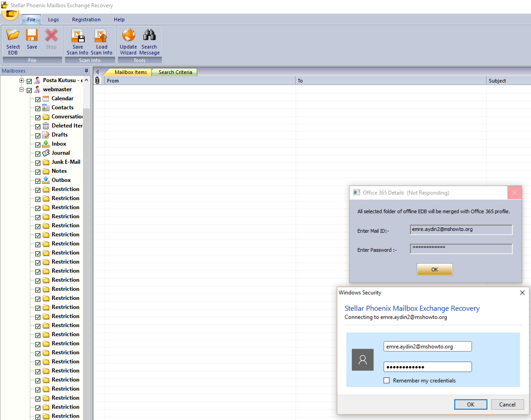Image resolution: width=531 pixels, height=420 pixels.
Task: Select the Deleted Items folder label
Action: click(x=67, y=126)
